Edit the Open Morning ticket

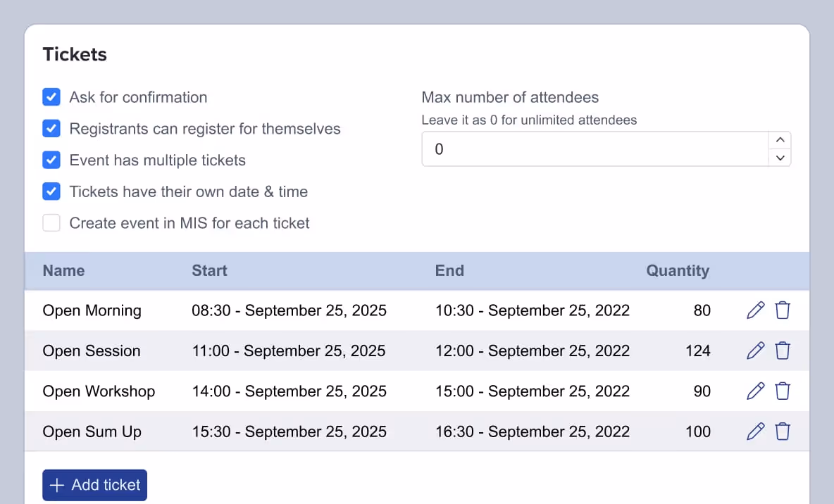tap(755, 310)
